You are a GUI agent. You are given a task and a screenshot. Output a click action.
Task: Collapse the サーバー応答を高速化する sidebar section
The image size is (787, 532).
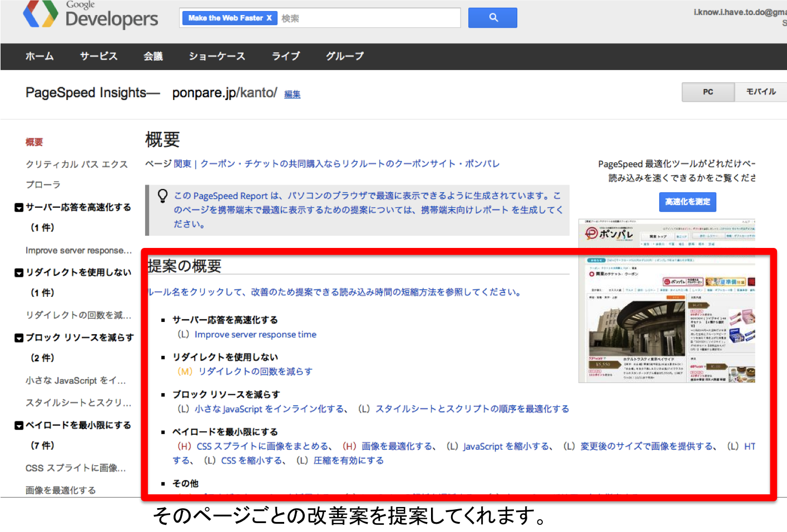pyautogui.click(x=19, y=207)
